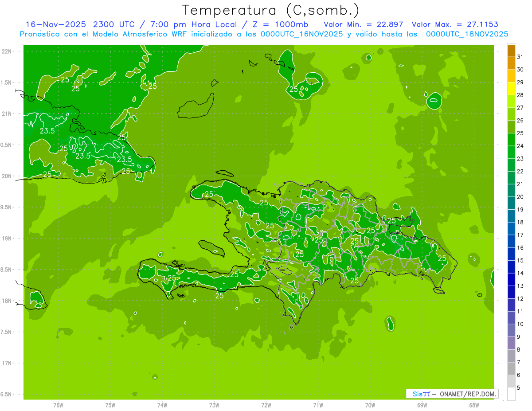Click the lime swatch between labels 26 and 27
Viewport: 532px width, 411px height.
click(x=511, y=114)
